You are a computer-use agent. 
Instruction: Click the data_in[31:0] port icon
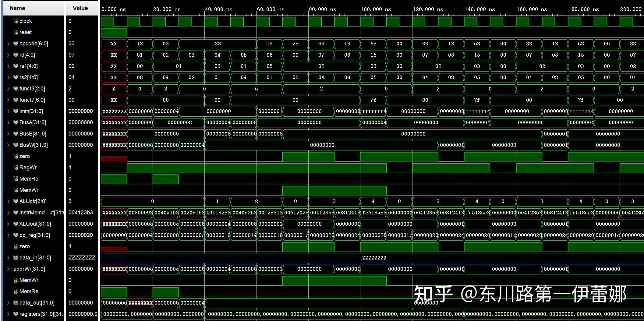click(16, 258)
